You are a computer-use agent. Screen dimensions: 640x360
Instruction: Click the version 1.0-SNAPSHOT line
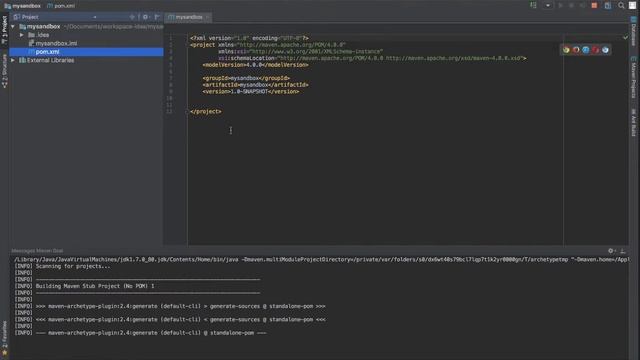(x=251, y=92)
